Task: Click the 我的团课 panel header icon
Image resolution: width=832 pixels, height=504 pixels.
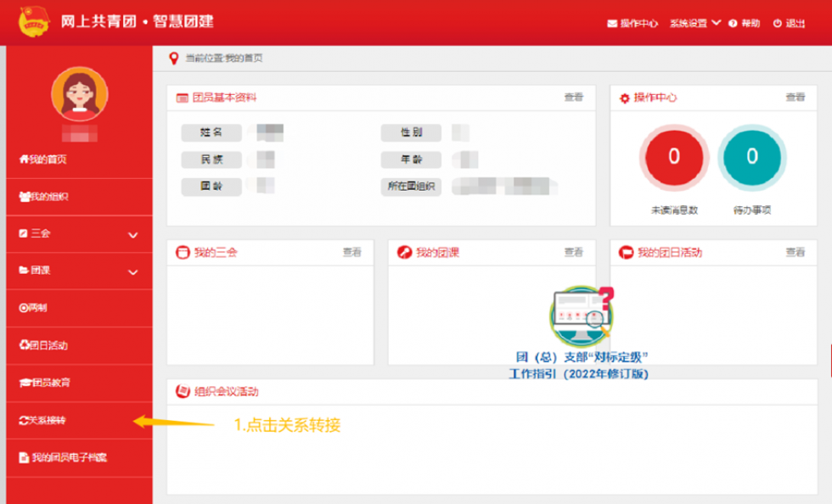Action: pyautogui.click(x=405, y=252)
